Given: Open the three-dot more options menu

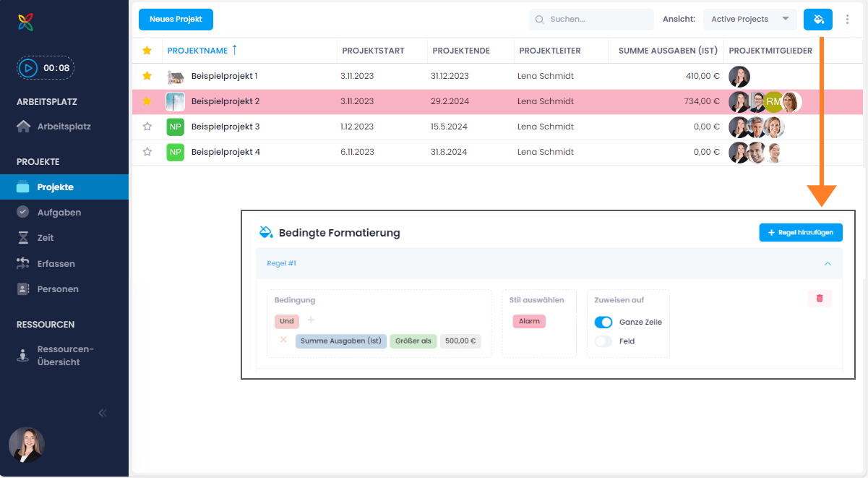Looking at the screenshot, I should tap(848, 20).
